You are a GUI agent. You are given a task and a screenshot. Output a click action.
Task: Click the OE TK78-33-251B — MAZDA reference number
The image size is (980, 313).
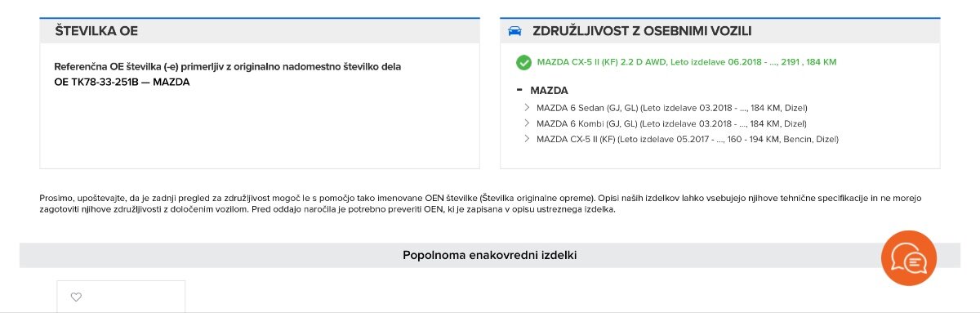122,83
